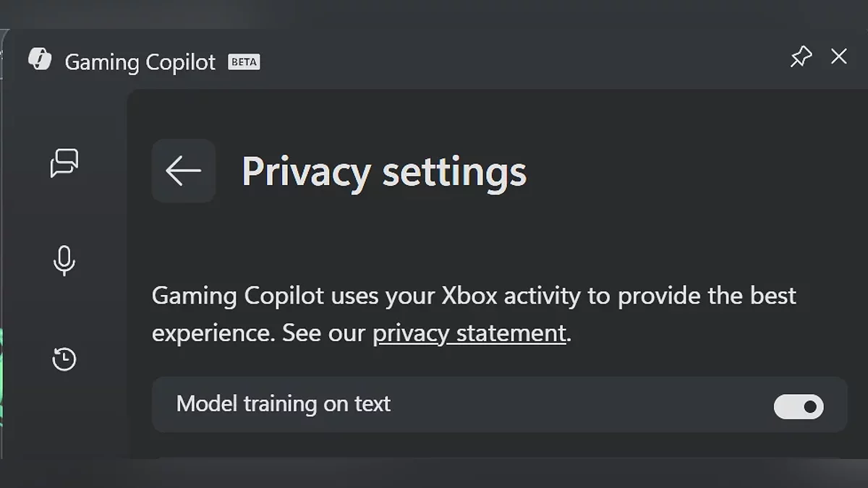Close the Gaming Copilot overlay
Viewport: 868px width, 488px height.
[838, 56]
